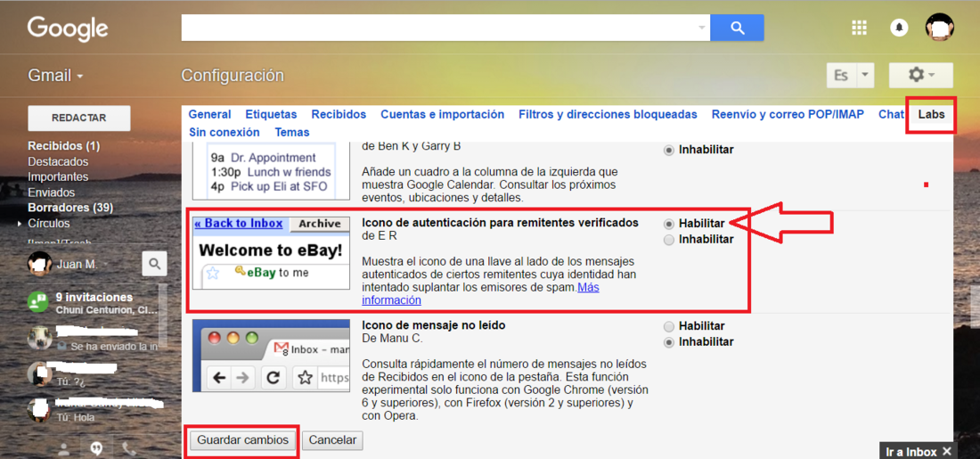Open the Es input language dropdown arrow
This screenshot has height=459, width=980.
[x=865, y=75]
